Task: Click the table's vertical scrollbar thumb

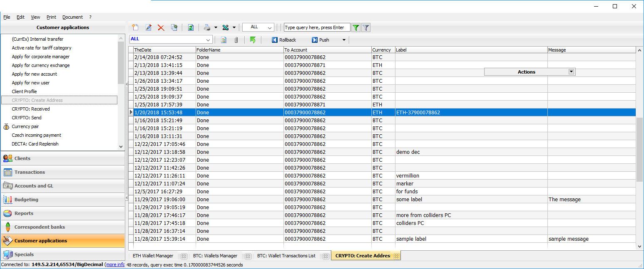Action: click(x=639, y=149)
